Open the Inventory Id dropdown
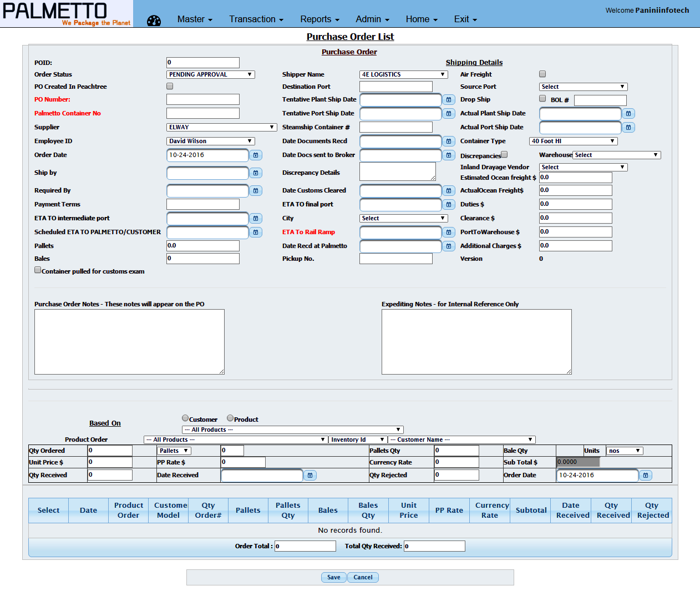 point(358,440)
